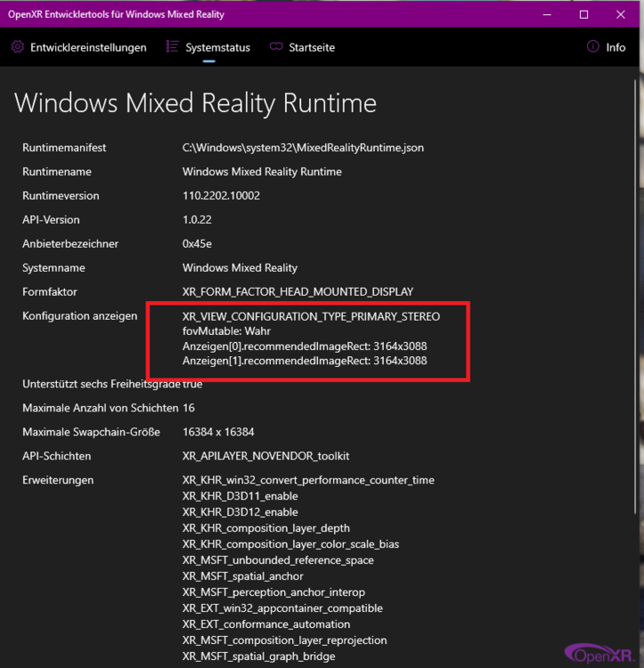Click XR_APILAYER_NOVENDOR_toolkit entry
Image resolution: width=644 pixels, height=668 pixels.
coord(265,456)
